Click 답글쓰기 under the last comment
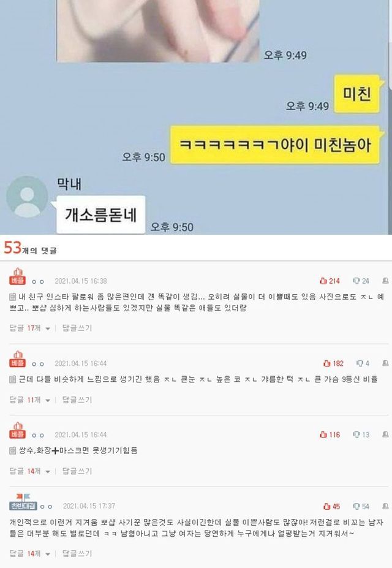392x568 pixels. pos(77,553)
